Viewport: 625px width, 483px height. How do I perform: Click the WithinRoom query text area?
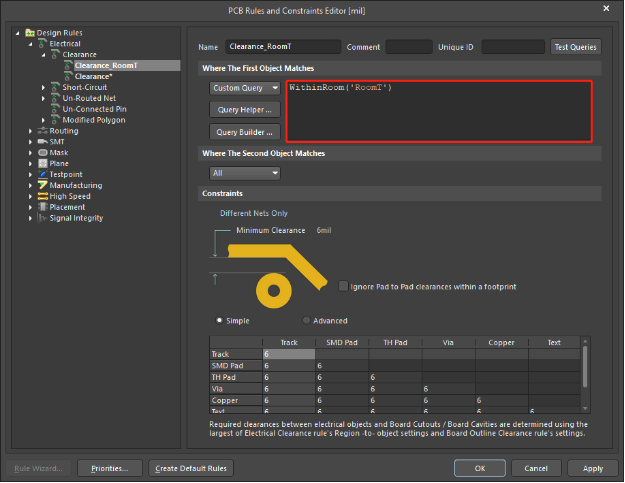point(439,111)
